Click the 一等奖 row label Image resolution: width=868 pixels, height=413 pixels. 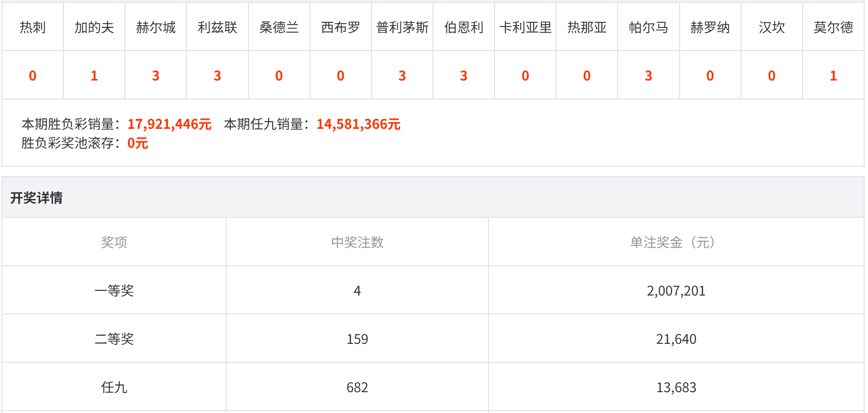[x=114, y=291]
